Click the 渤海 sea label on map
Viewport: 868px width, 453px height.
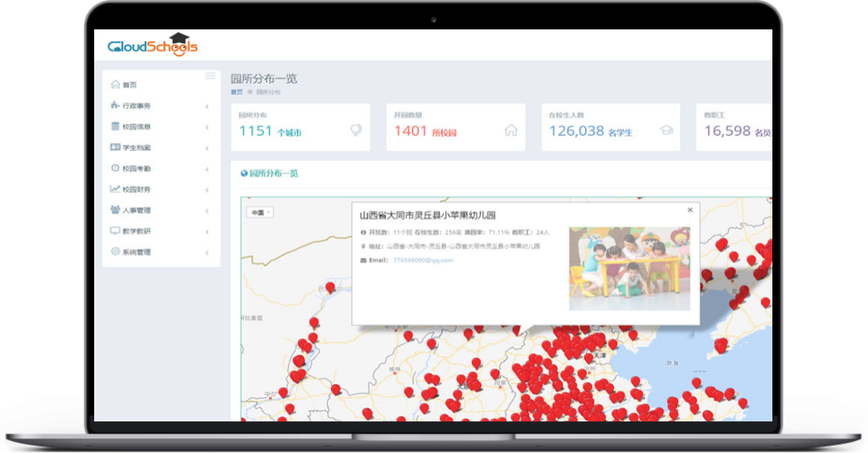tap(672, 363)
